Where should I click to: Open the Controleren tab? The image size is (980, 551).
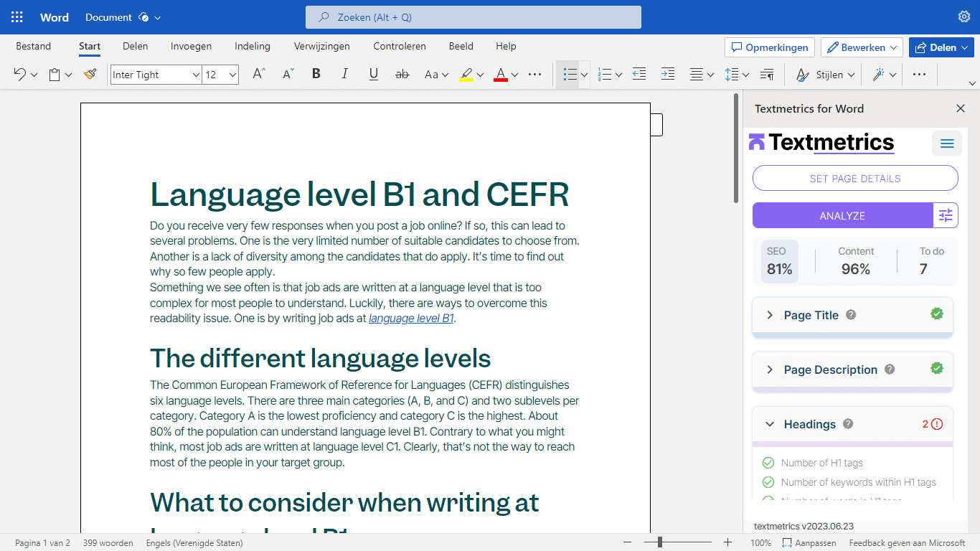point(400,46)
